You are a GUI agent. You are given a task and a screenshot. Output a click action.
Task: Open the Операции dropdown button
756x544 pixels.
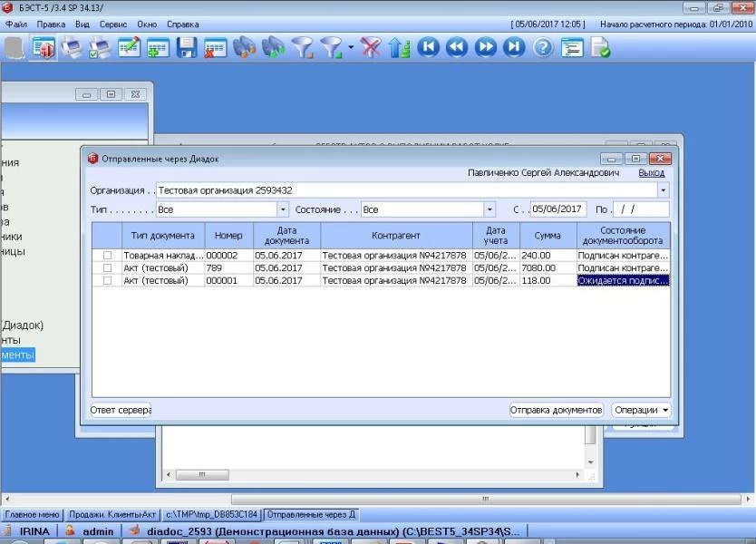[x=642, y=410]
